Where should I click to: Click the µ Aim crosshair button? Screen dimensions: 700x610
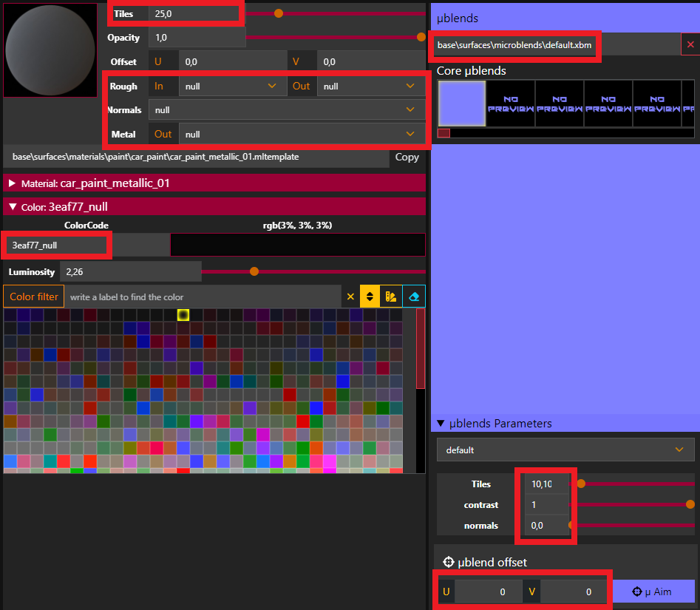653,592
